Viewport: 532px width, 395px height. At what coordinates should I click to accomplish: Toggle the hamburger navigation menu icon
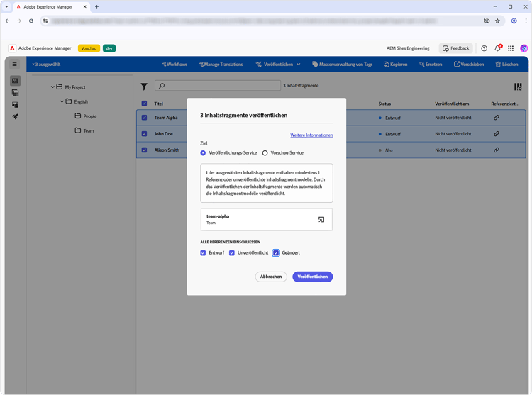tap(15, 64)
